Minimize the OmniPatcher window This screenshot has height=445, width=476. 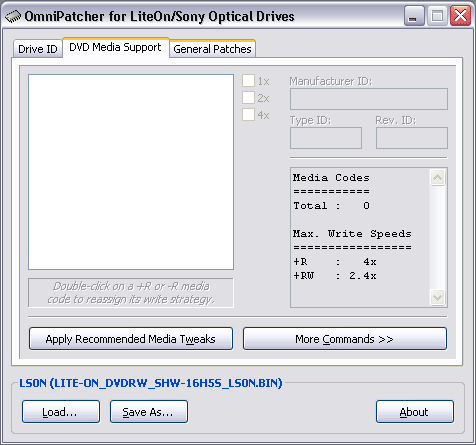(414, 16)
